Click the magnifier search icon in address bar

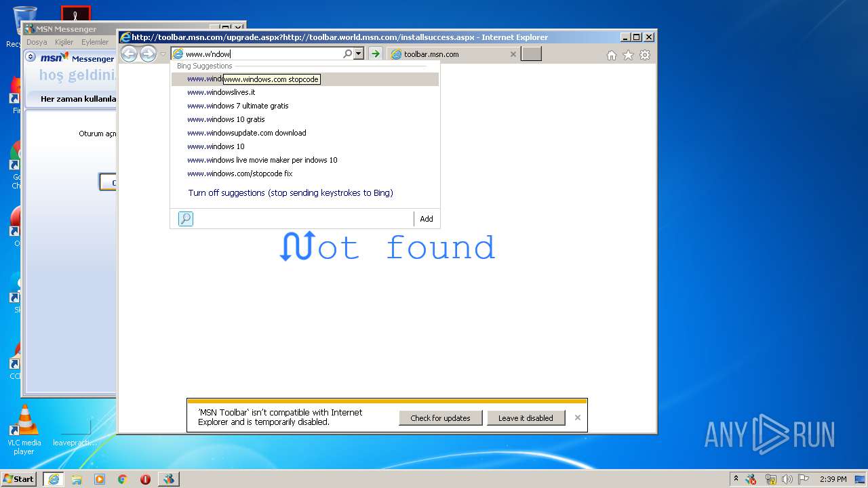point(348,54)
